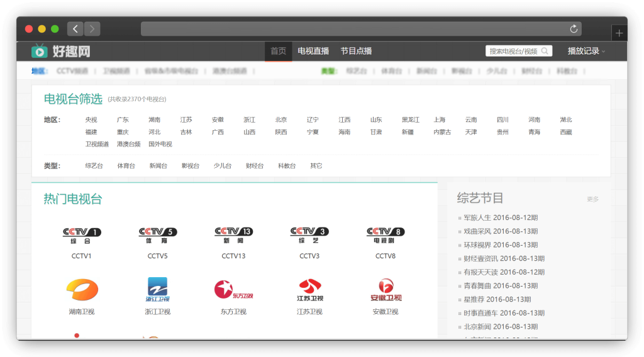
Task: Open the CCTV8 drama channel logo
Action: [386, 235]
